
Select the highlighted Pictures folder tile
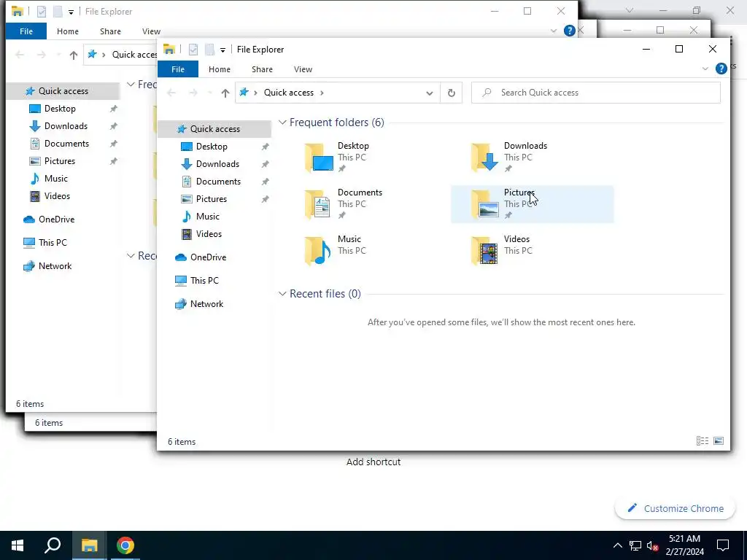532,204
